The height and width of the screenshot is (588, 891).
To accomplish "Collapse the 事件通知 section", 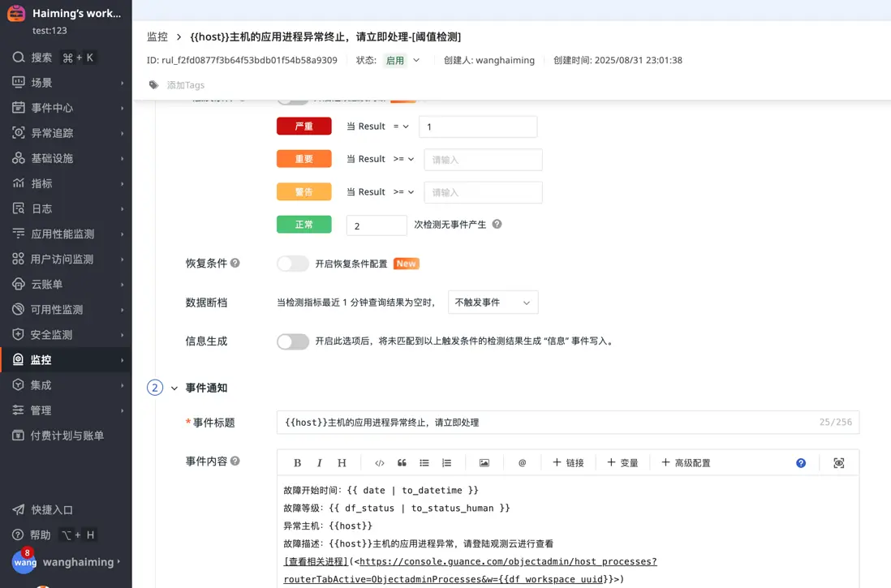I will point(175,388).
